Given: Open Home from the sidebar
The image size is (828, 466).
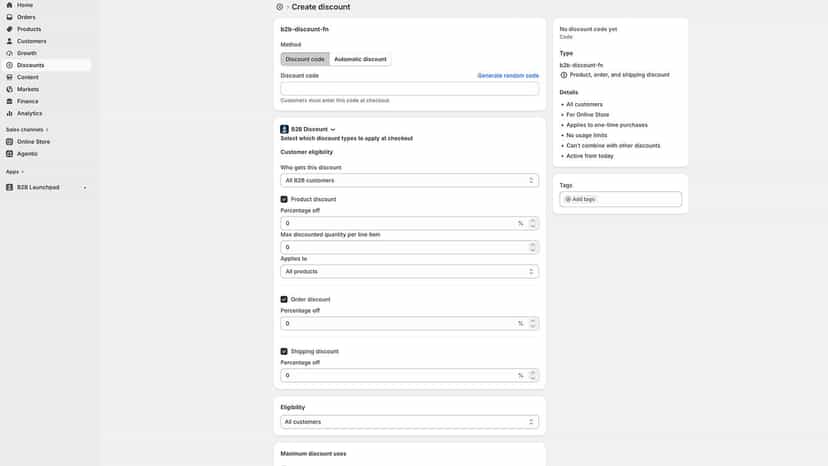Looking at the screenshot, I should 24,5.
